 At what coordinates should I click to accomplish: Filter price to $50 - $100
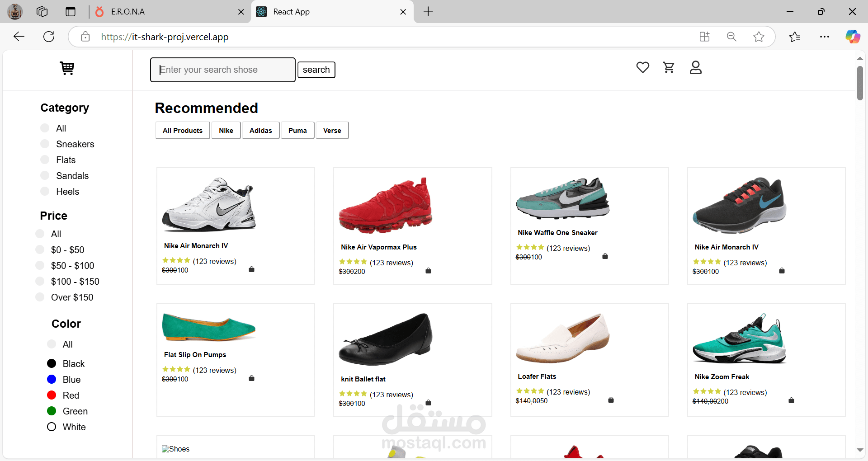point(40,265)
